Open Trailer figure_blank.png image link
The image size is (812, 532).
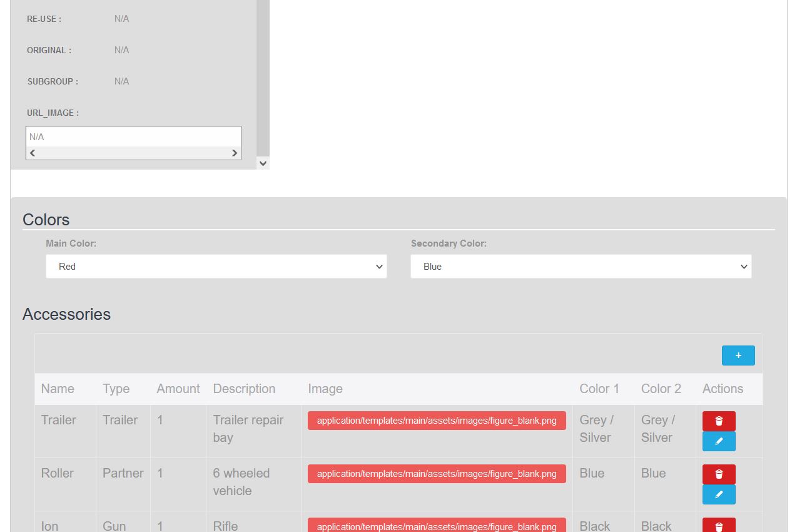click(437, 421)
